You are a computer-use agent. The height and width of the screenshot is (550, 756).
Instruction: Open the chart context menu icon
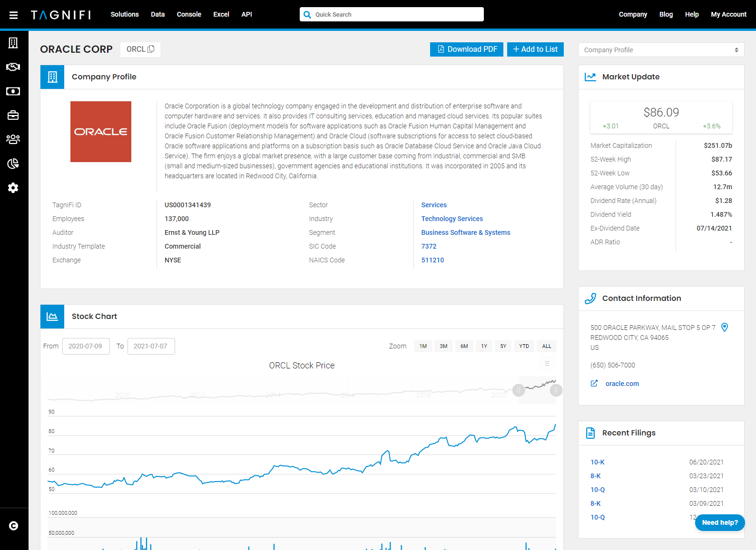[547, 364]
